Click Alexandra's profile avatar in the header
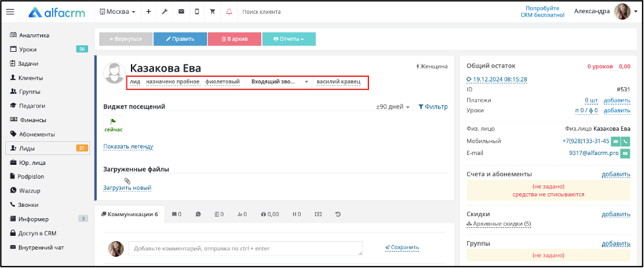Image resolution: width=644 pixels, height=268 pixels. pos(622,11)
